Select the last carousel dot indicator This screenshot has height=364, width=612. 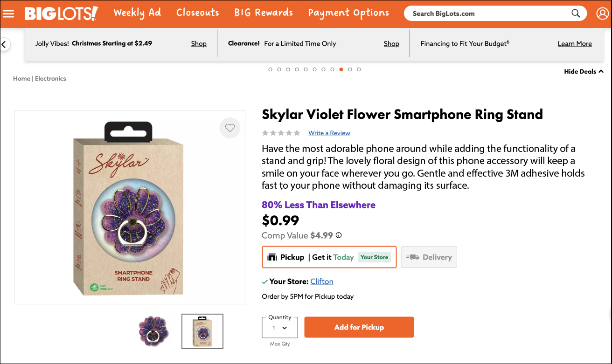click(x=359, y=69)
